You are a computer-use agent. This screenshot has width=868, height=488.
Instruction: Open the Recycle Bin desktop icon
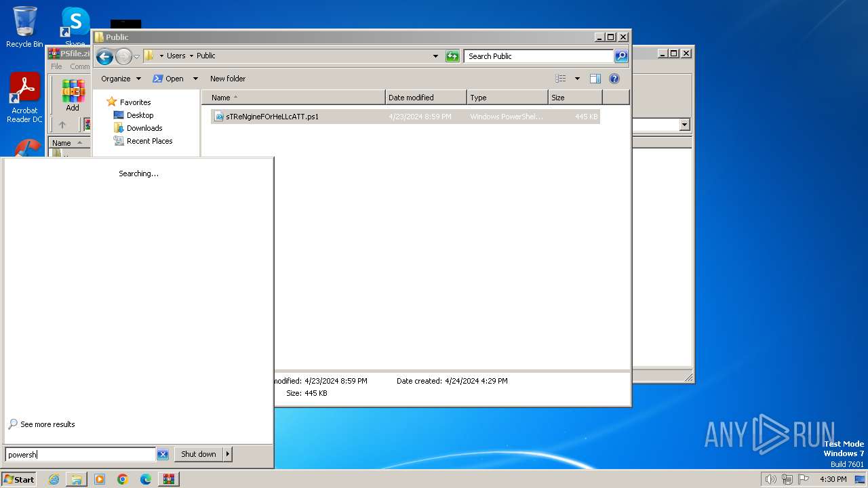click(24, 27)
